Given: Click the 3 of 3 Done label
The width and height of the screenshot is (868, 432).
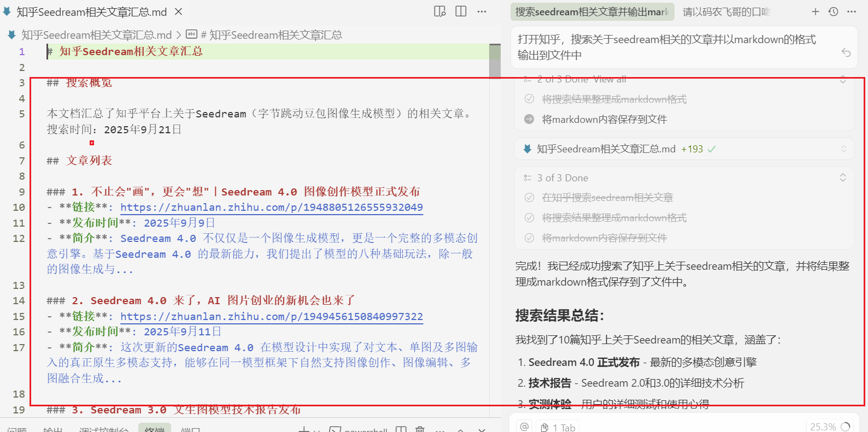Looking at the screenshot, I should [562, 178].
